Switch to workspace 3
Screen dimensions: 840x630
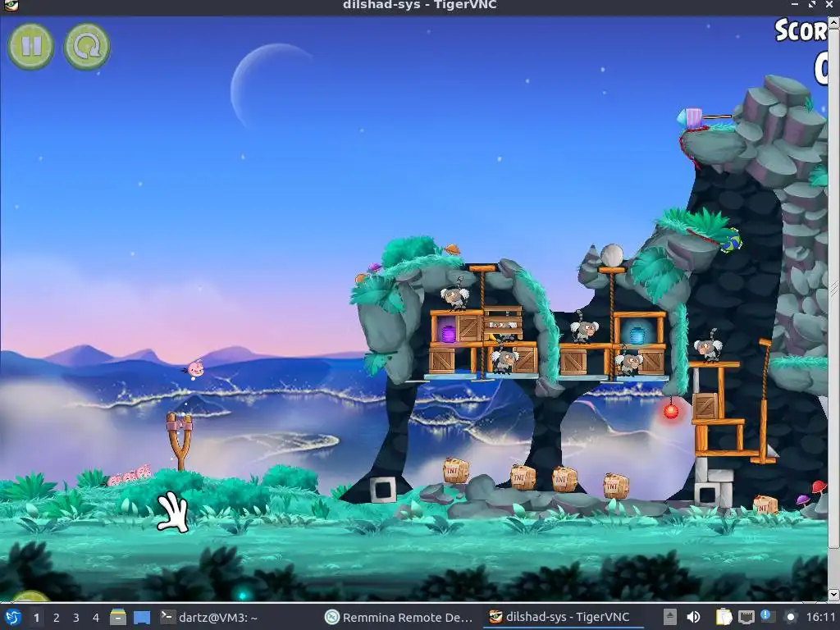pos(76,618)
